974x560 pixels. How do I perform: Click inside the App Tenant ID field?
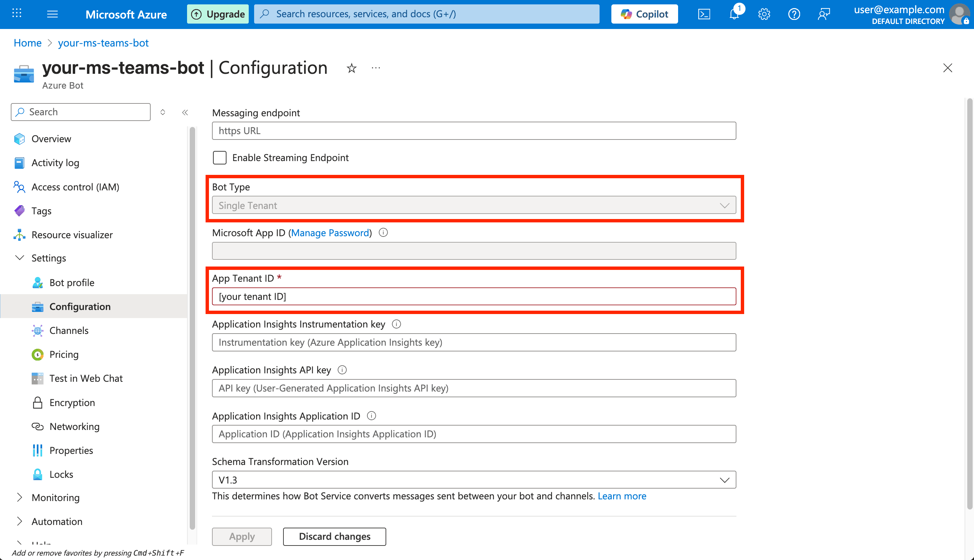pyautogui.click(x=473, y=296)
